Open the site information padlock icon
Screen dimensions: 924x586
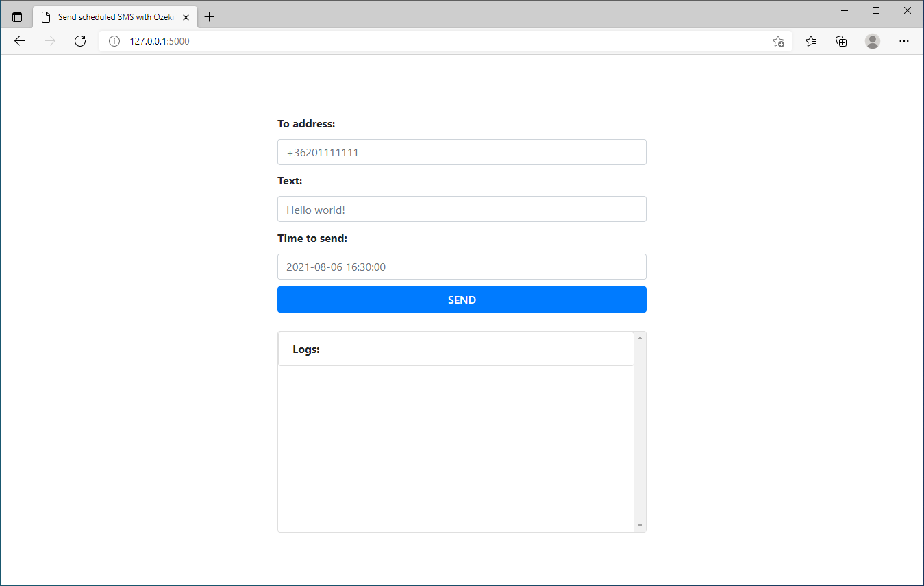pos(114,40)
